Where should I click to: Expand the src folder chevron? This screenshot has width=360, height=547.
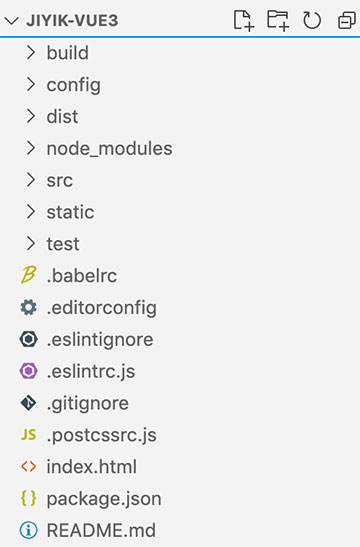click(31, 180)
